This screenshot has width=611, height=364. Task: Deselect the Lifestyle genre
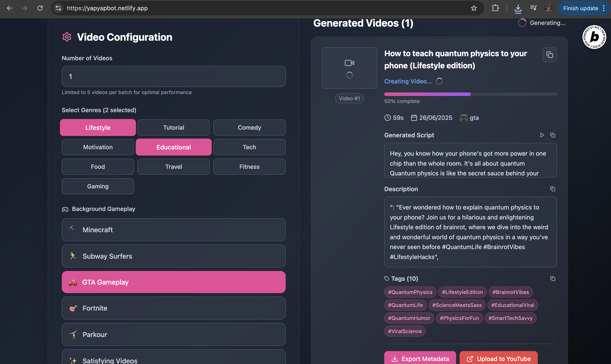pyautogui.click(x=98, y=128)
